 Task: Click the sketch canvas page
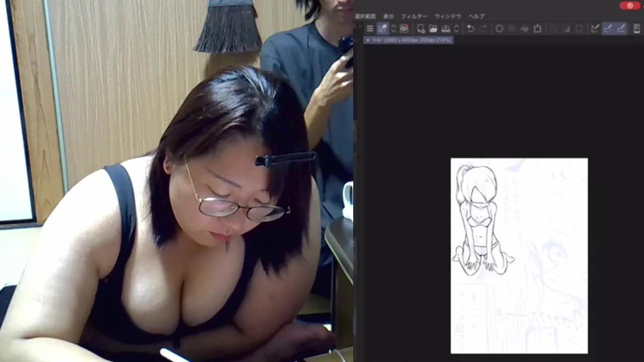pos(519,256)
